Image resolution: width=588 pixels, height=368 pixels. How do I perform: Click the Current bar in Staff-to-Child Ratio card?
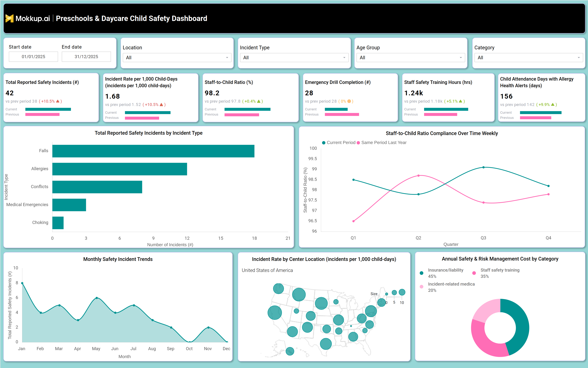click(247, 109)
